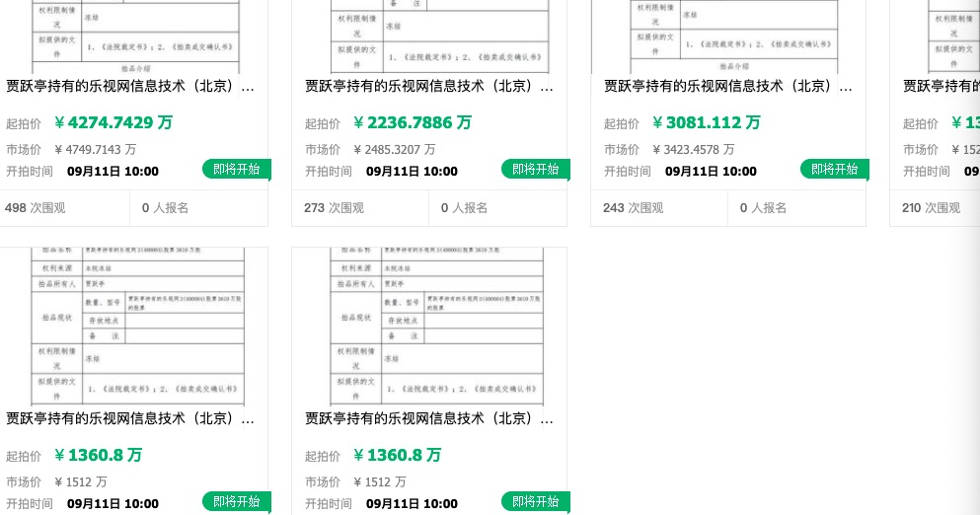
Task: Click market price ¥2485.3207 万
Action: coord(395,149)
